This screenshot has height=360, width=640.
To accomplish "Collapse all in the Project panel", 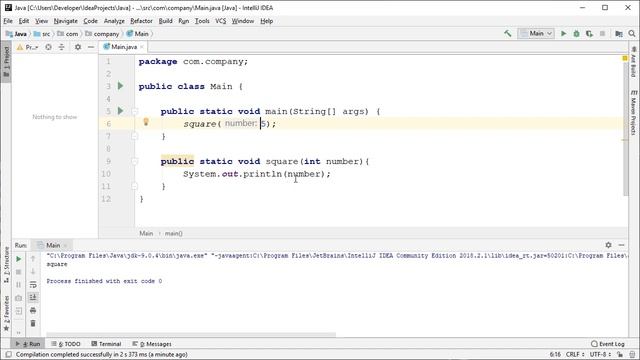I will [x=61, y=47].
